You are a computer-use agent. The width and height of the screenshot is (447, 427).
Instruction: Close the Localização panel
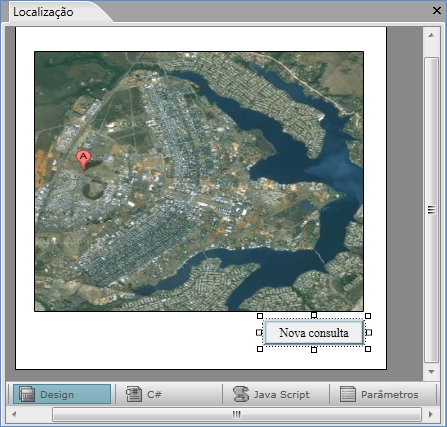437,11
